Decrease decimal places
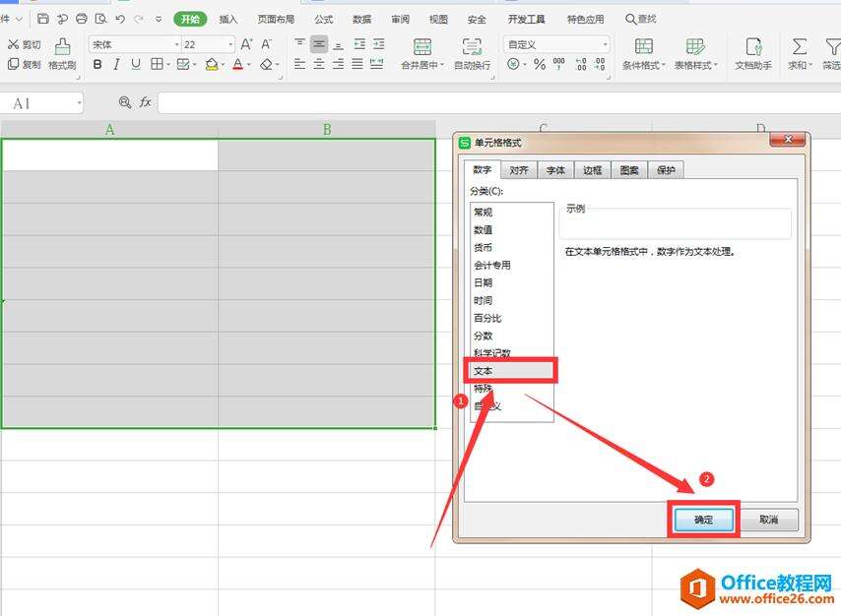 click(600, 65)
